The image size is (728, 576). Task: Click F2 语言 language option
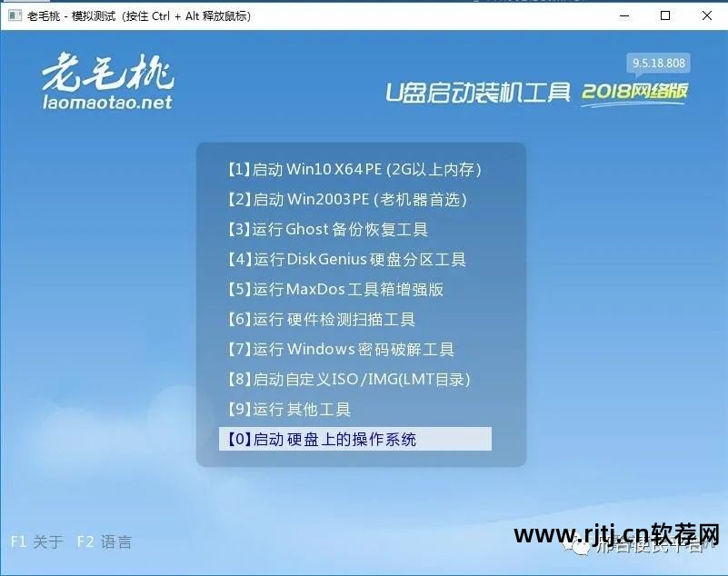tap(105, 541)
